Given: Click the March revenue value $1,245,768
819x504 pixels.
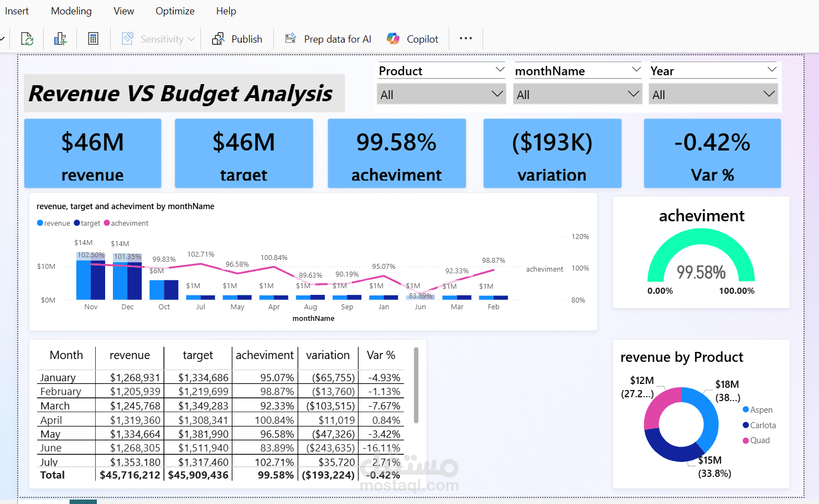Looking at the screenshot, I should [x=135, y=406].
